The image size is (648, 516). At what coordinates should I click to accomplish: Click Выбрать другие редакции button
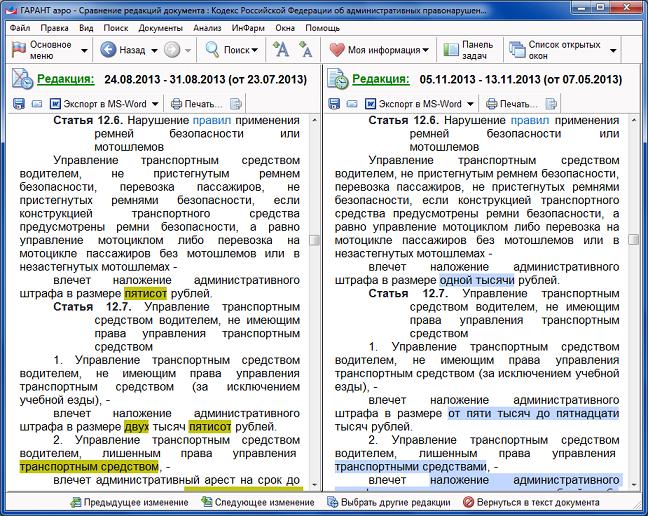click(388, 502)
